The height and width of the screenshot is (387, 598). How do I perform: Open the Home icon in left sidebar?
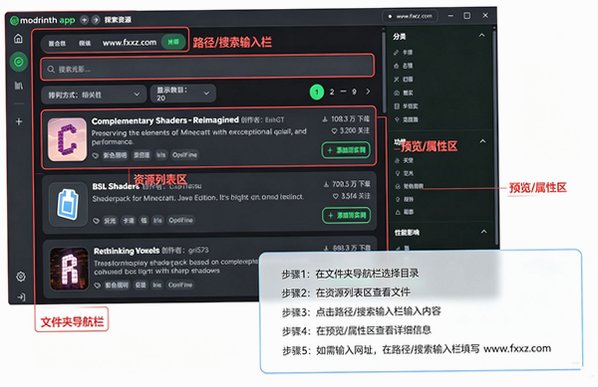coord(18,39)
